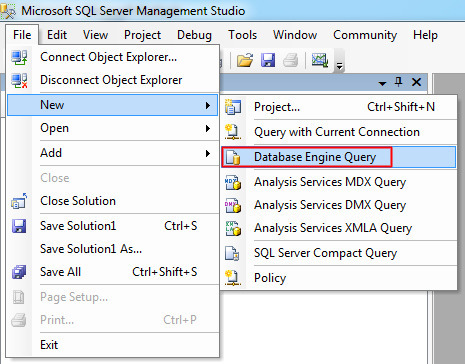Image resolution: width=465 pixels, height=364 pixels.
Task: Open the Community menu
Action: click(x=365, y=35)
